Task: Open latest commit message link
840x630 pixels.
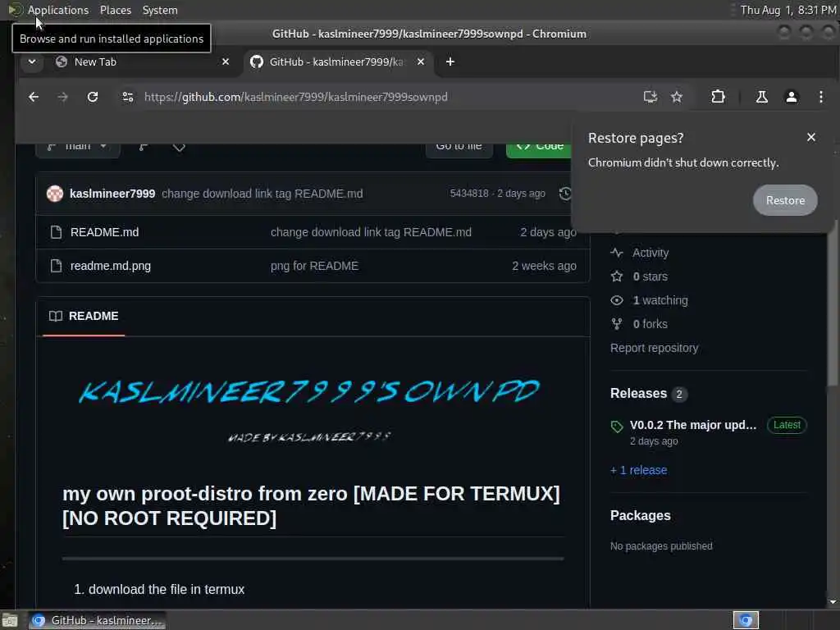Action: (262, 194)
